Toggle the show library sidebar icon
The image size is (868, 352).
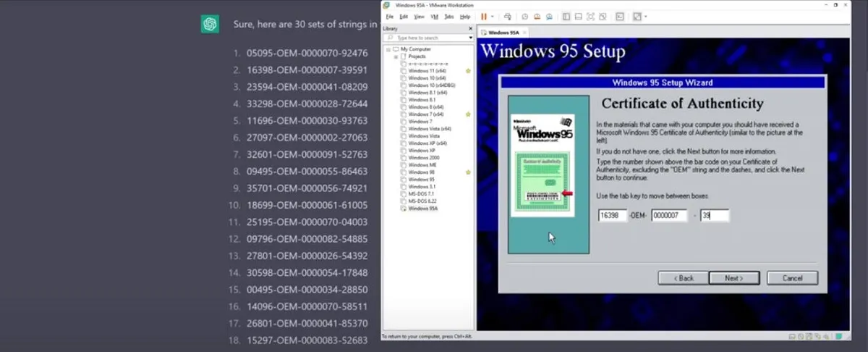(566, 17)
